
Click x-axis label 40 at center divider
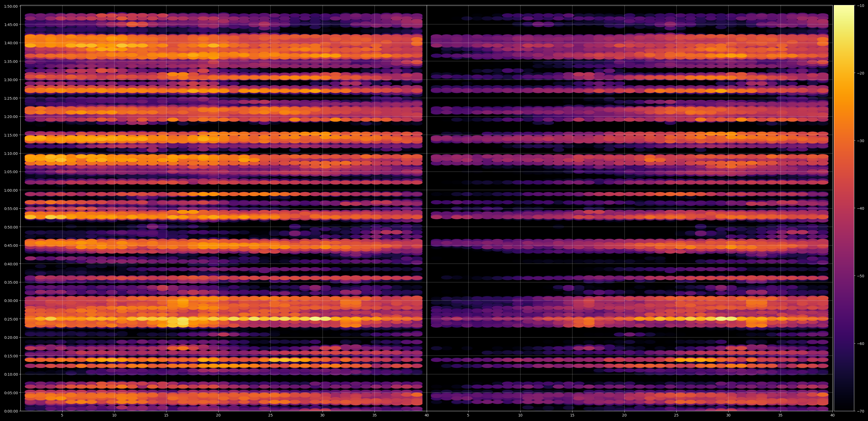pos(427,415)
